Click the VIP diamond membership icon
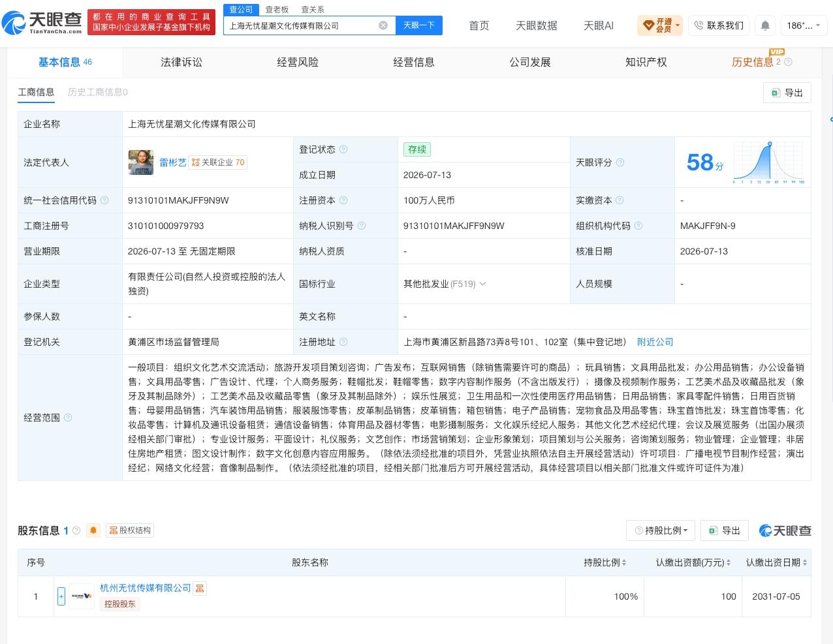Viewport: 833px width, 644px height. (648, 25)
